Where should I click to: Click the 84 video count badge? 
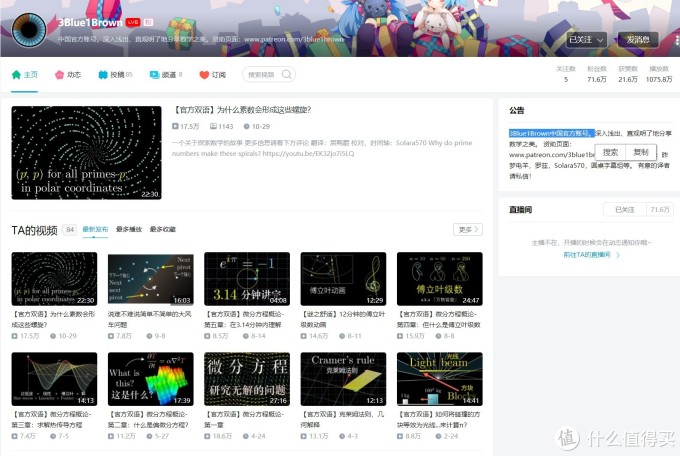point(70,230)
